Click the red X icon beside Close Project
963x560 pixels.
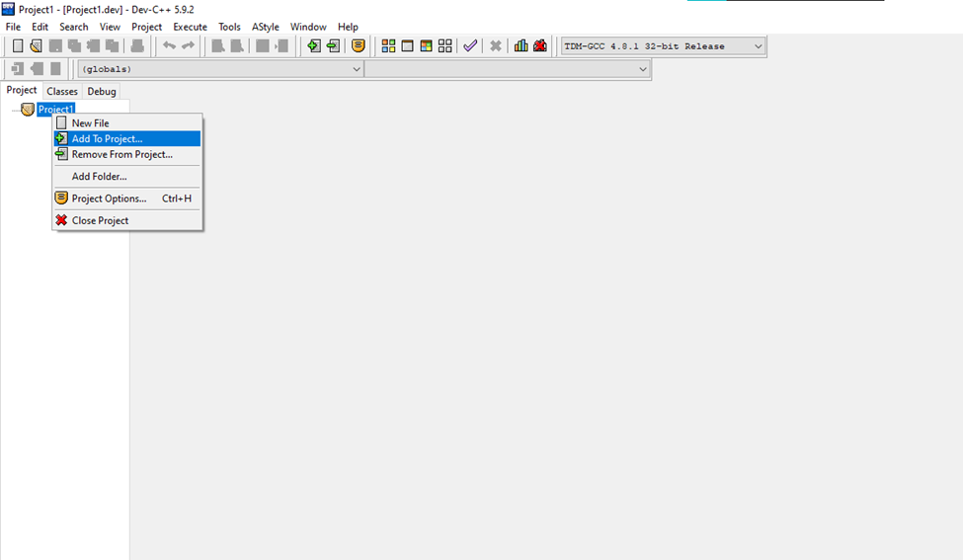(61, 220)
